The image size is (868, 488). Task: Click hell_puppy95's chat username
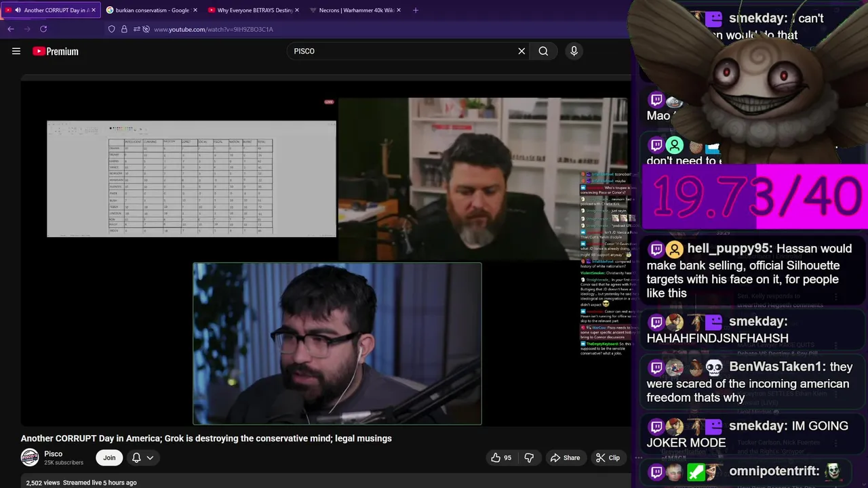click(x=730, y=249)
